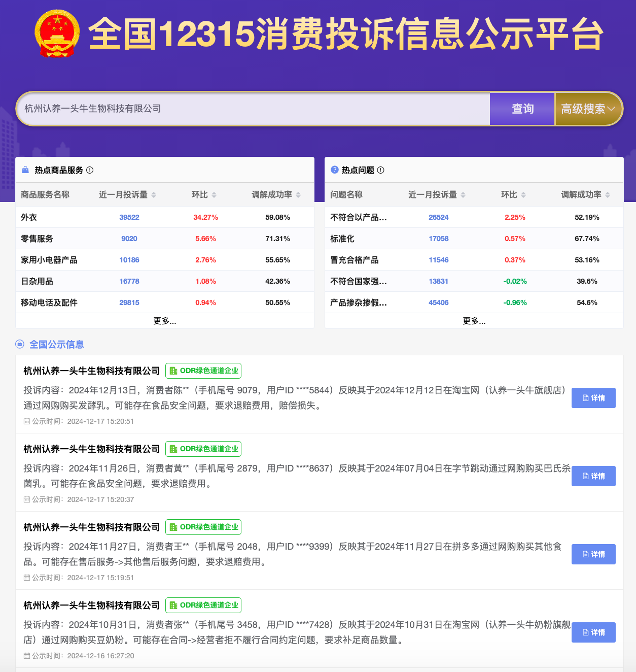This screenshot has height=672, width=636.
Task: Sort issues table by 调解成功率
Action: (x=608, y=195)
